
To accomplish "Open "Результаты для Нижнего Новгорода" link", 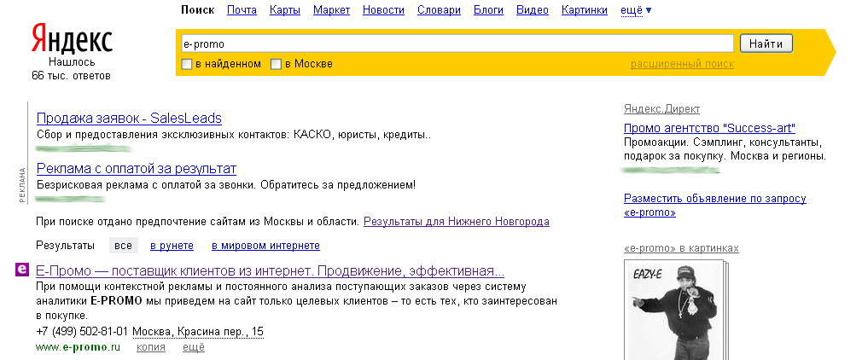I will coord(456,222).
